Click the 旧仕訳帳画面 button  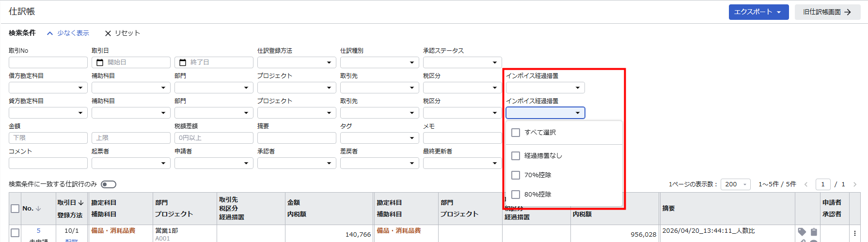(827, 12)
